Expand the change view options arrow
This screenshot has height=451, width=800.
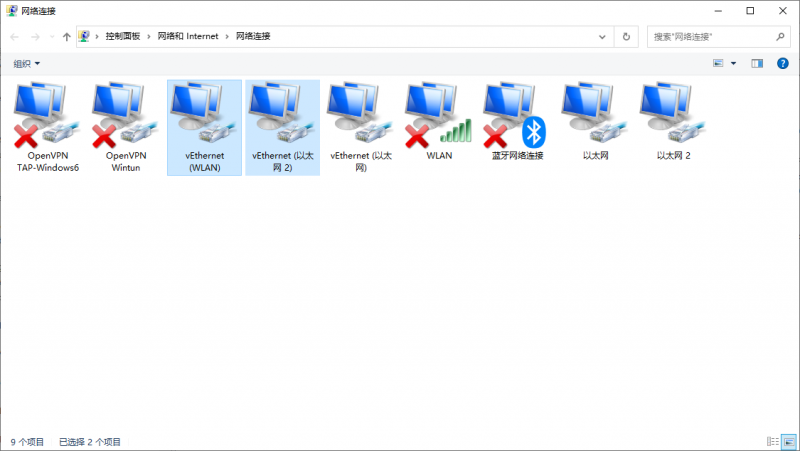point(733,63)
